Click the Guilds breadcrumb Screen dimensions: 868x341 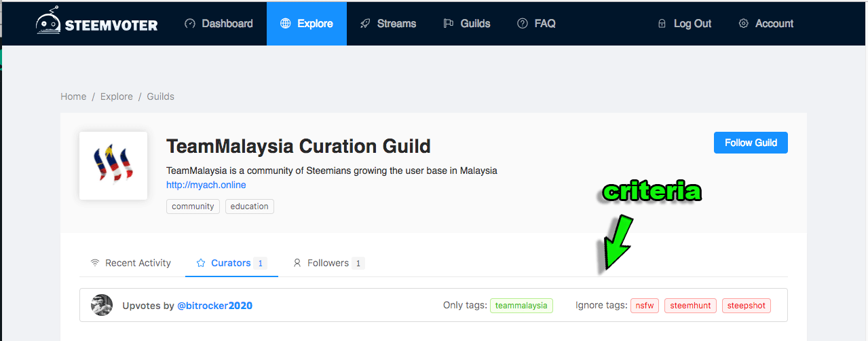(x=161, y=96)
